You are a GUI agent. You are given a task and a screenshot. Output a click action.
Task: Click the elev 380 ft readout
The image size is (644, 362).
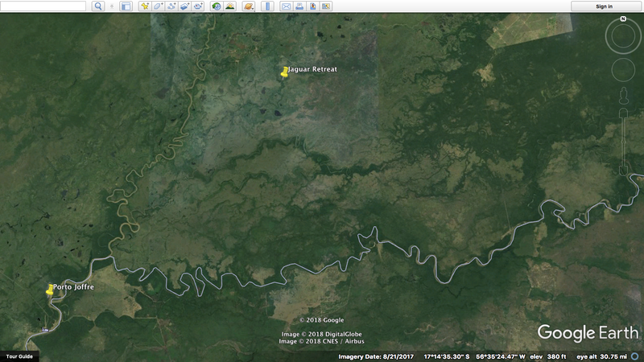[x=548, y=356]
